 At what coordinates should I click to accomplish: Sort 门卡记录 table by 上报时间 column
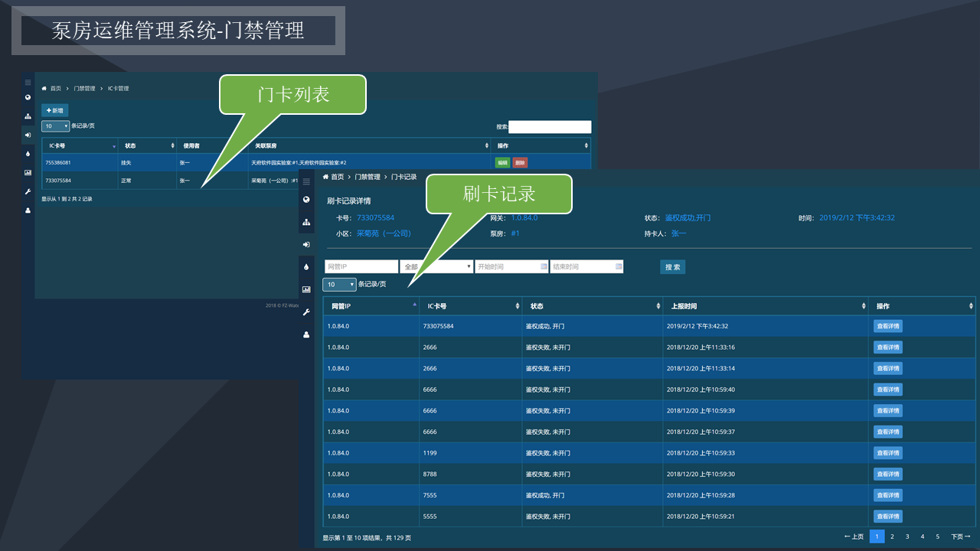(x=766, y=306)
